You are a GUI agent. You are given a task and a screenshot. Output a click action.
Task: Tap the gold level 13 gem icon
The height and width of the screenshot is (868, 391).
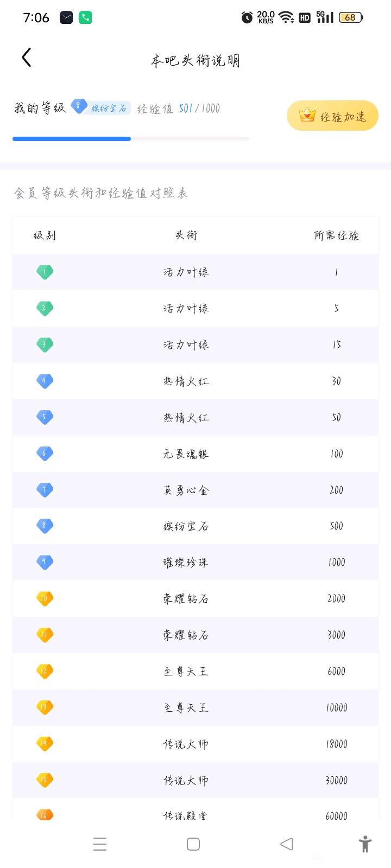click(x=45, y=707)
